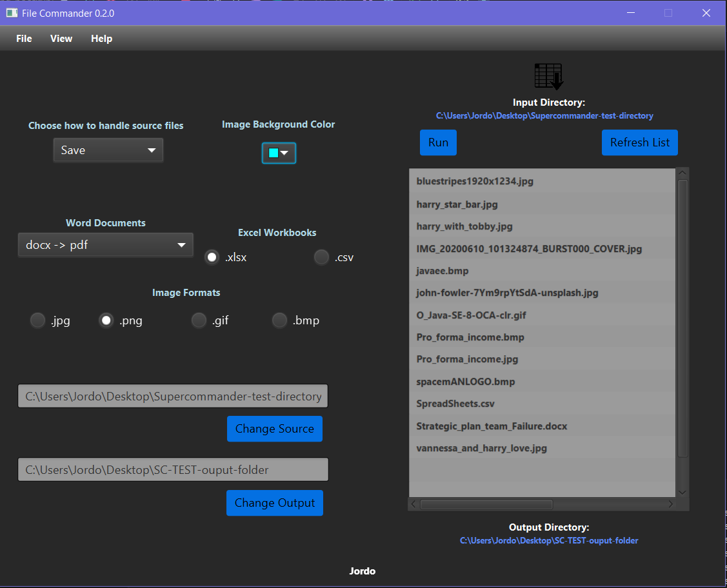Click the cyan background color swatch
The height and width of the screenshot is (588, 727).
[275, 153]
